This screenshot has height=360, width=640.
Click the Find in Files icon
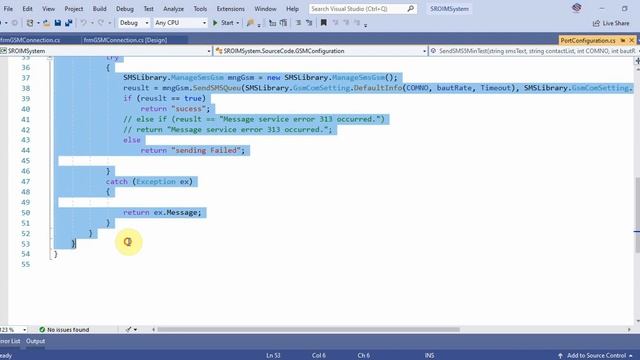pyautogui.click(x=250, y=23)
